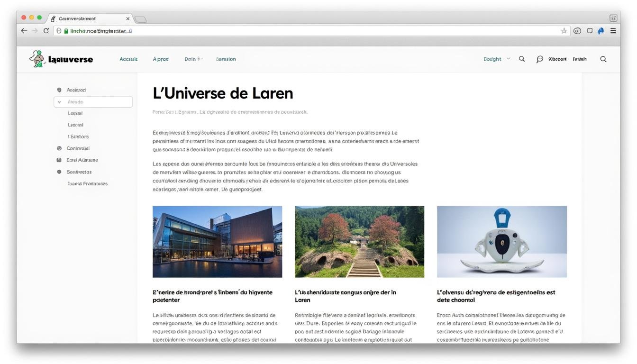The width and height of the screenshot is (637, 364).
Task: Open the browser hamburger menu icon
Action: pos(613,30)
